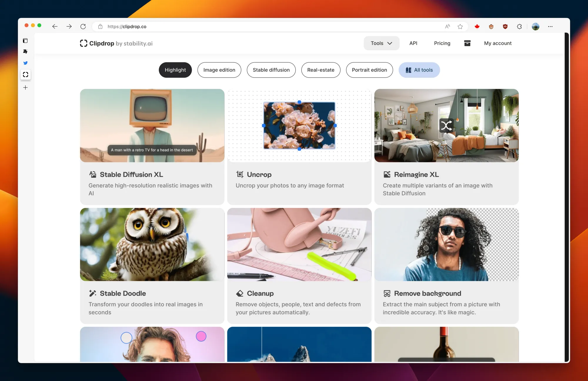
Task: Select the Image edition filter
Action: click(x=219, y=70)
